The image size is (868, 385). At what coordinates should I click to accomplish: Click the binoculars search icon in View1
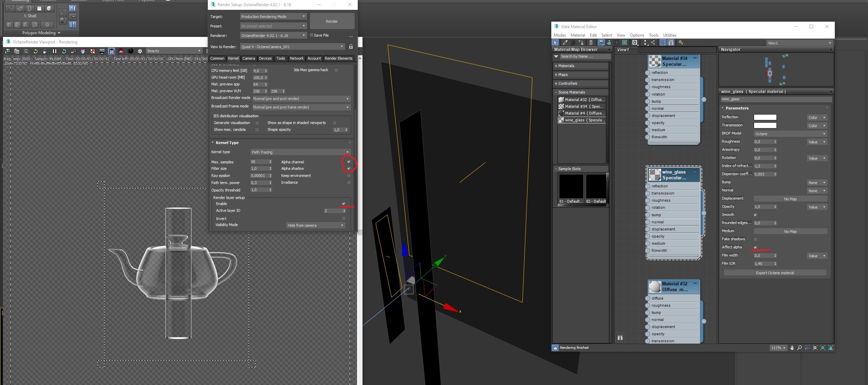(x=620, y=338)
